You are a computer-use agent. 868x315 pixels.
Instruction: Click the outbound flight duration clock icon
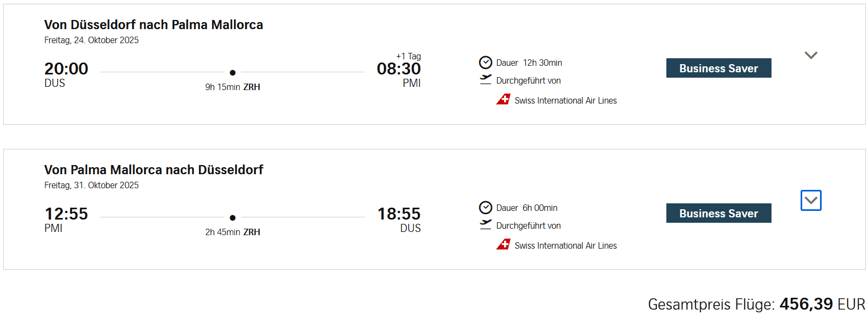tap(486, 63)
